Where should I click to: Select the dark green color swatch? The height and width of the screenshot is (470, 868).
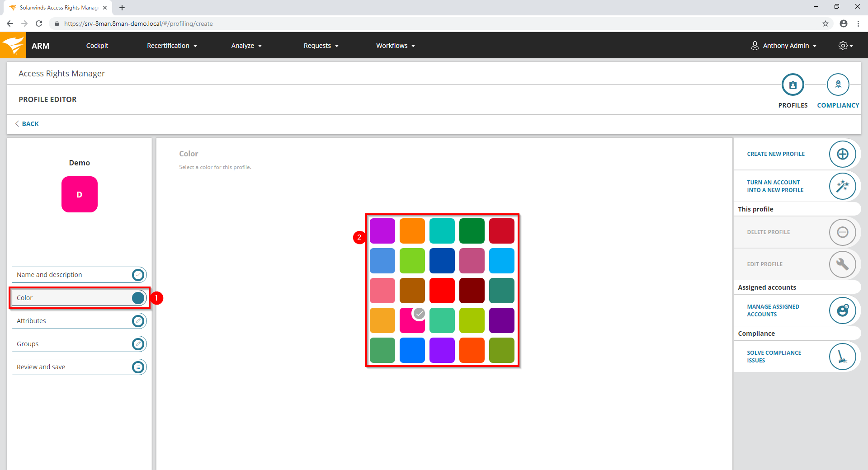[472, 231]
